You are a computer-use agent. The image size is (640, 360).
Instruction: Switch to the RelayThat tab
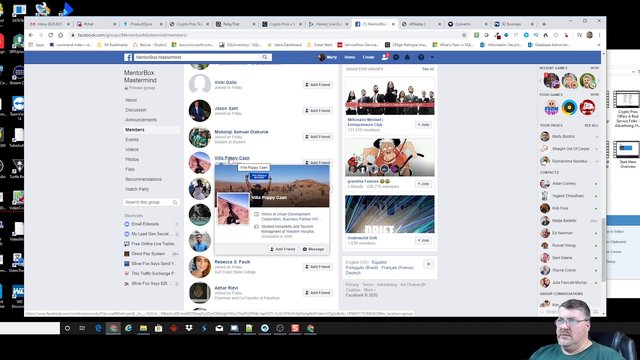(236, 24)
